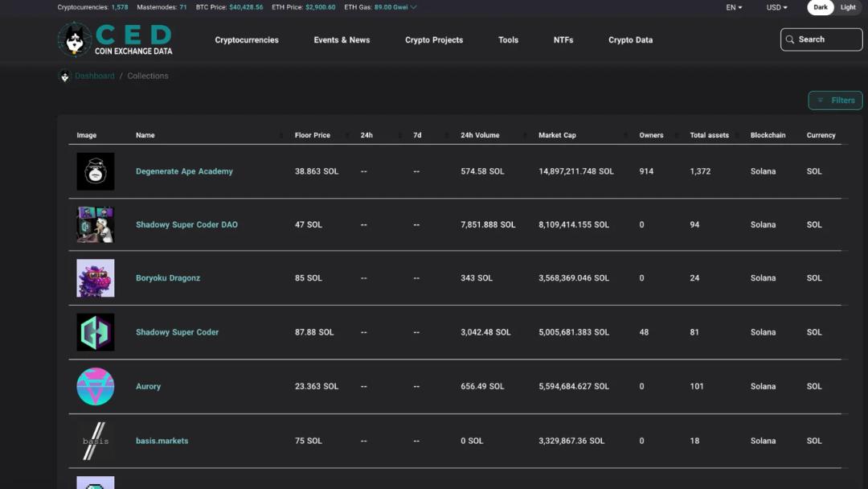Click the Masternodes count 71

(182, 7)
